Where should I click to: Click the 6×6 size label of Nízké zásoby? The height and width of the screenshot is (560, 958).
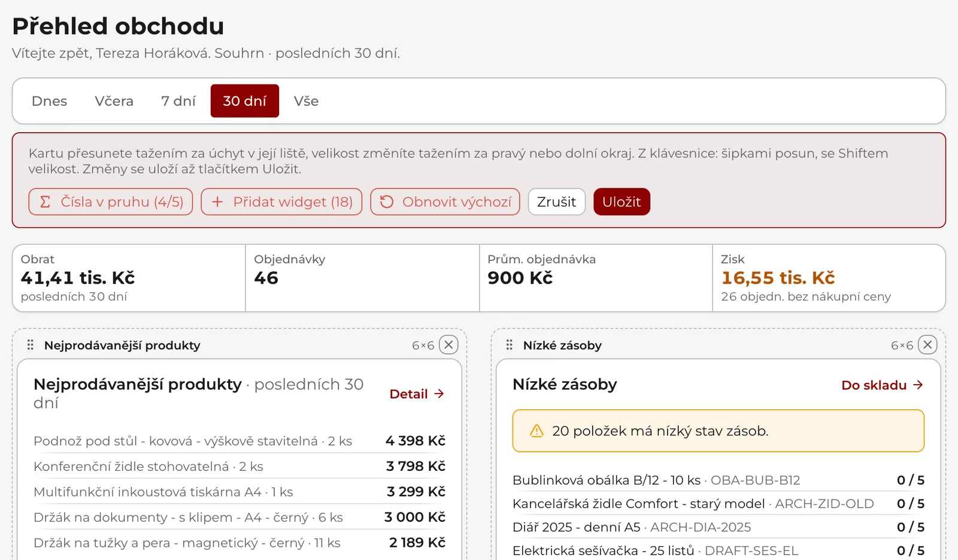902,345
